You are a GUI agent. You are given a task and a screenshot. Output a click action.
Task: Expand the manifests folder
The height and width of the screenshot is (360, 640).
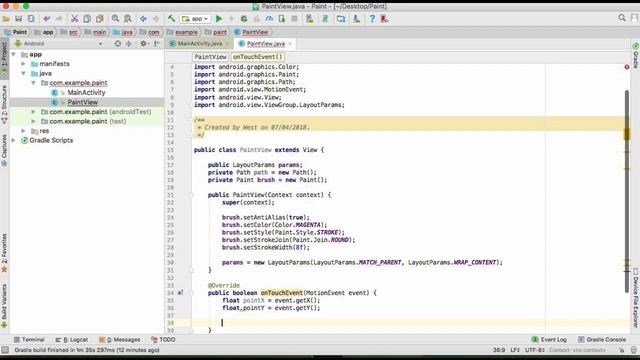[x=23, y=64]
